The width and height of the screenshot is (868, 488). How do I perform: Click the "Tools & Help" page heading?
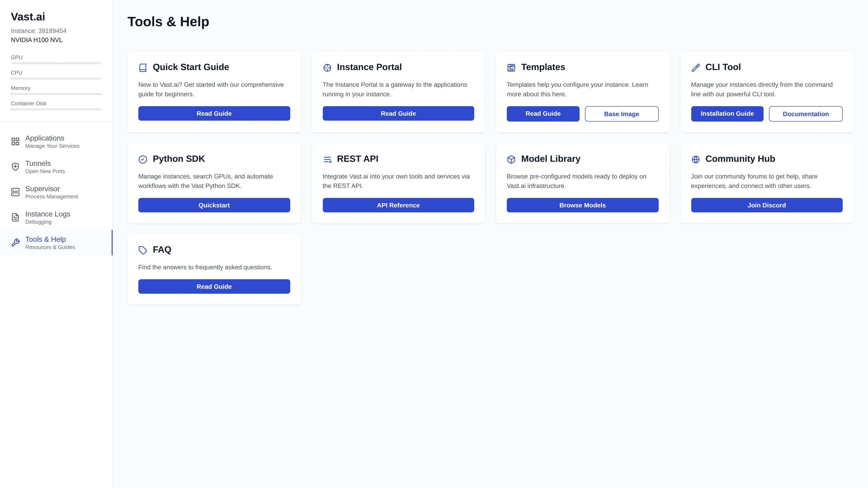coord(168,21)
